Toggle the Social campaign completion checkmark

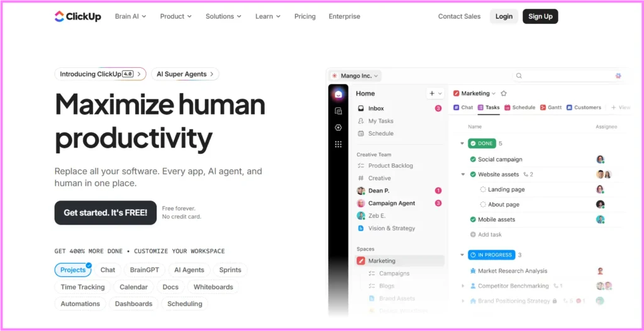tap(473, 160)
